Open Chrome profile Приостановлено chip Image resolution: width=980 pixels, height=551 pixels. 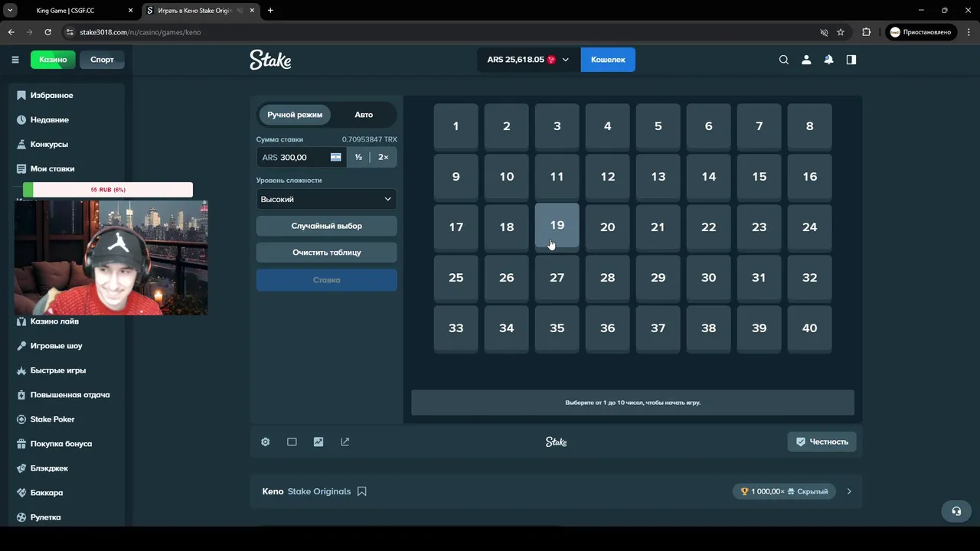click(921, 32)
